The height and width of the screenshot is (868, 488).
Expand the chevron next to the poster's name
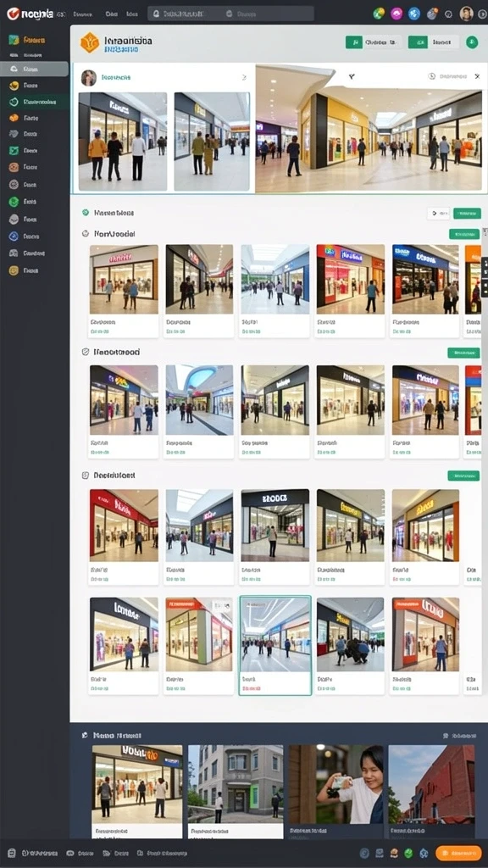tap(245, 77)
